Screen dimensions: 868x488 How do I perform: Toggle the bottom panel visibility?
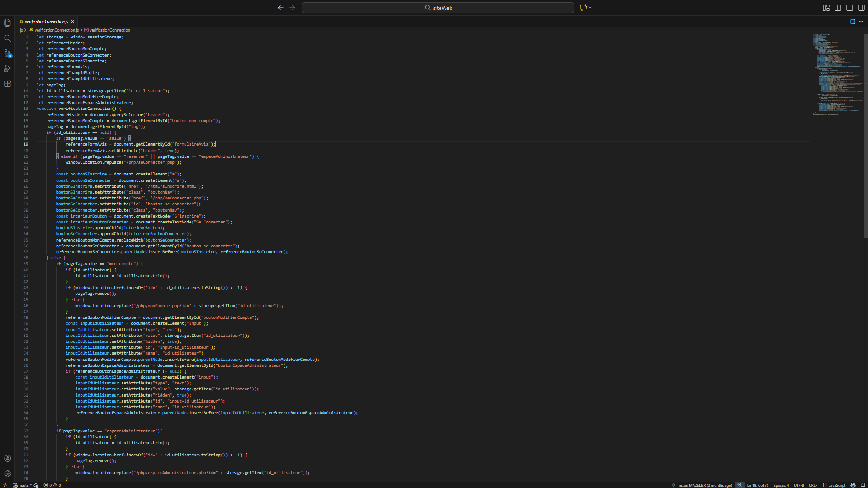[849, 8]
